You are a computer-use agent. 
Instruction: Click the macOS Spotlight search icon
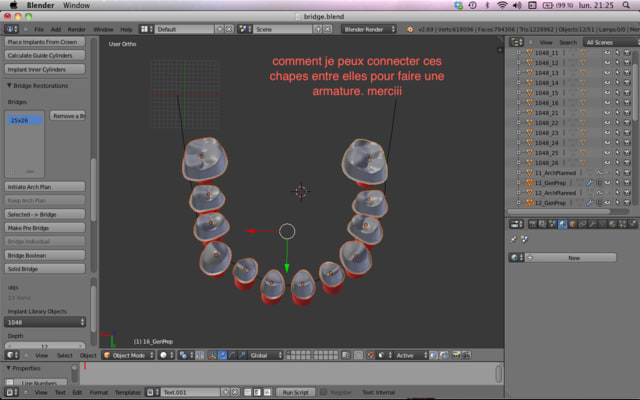point(627,5)
